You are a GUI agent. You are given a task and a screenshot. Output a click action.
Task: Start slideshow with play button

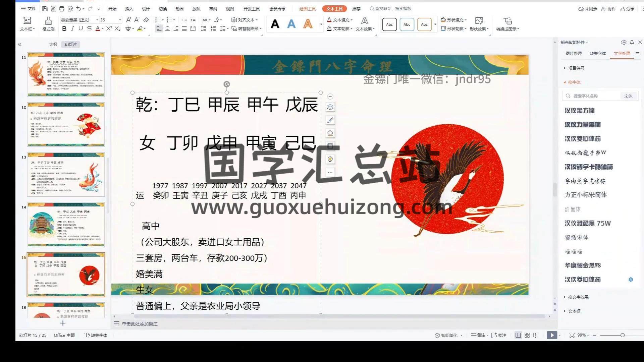coord(552,335)
